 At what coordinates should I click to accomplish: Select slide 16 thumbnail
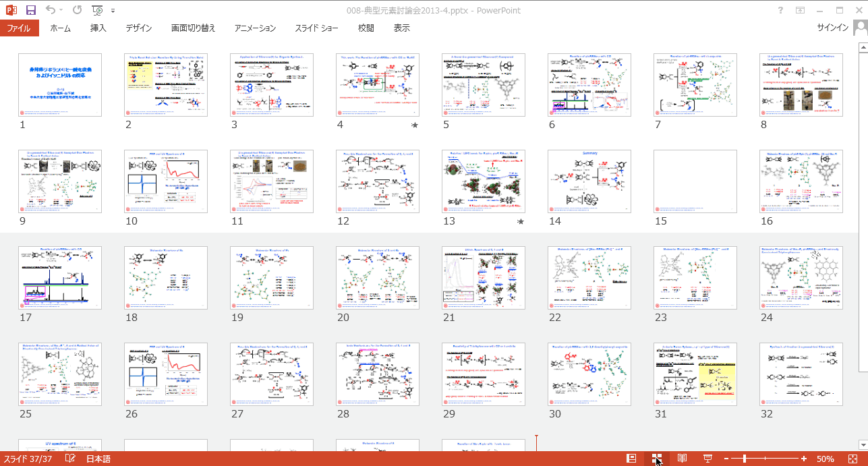point(801,181)
